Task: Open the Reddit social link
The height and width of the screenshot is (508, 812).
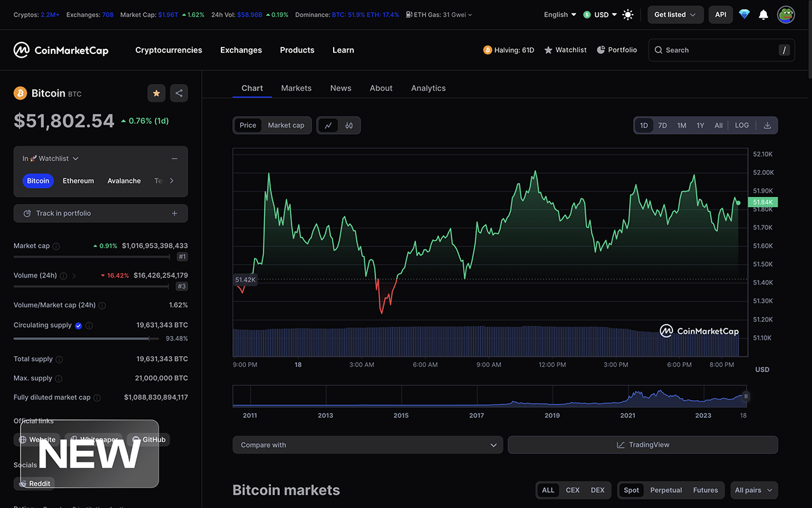Action: pyautogui.click(x=34, y=484)
